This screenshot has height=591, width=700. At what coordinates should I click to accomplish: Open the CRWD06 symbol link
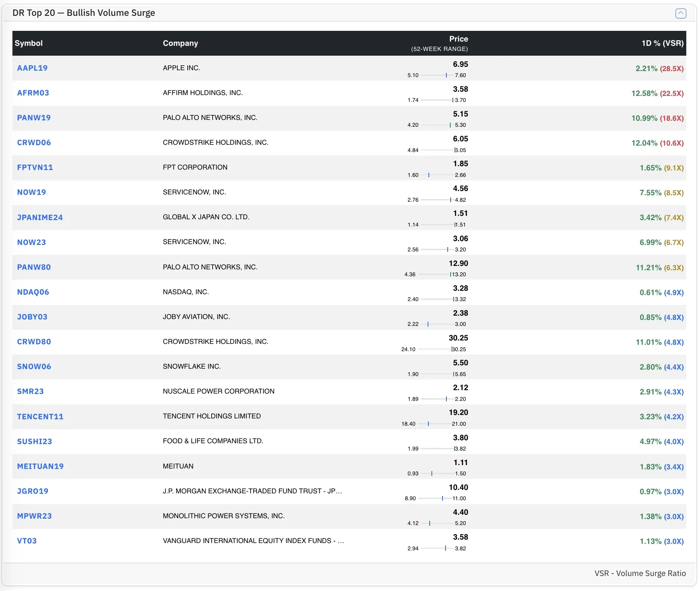(x=34, y=143)
